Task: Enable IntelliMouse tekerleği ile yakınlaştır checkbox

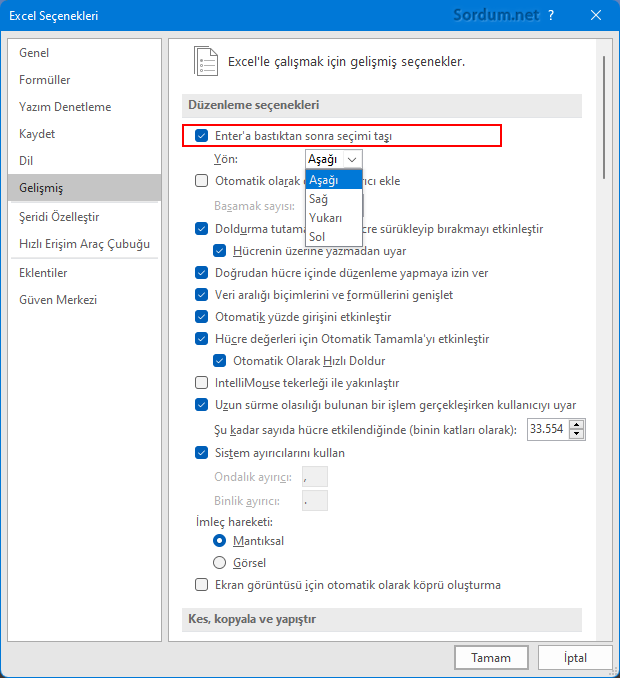Action: (x=201, y=383)
